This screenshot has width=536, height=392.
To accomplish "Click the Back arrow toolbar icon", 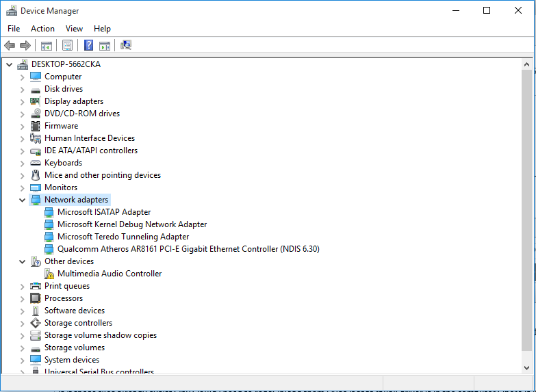I will 10,45.
